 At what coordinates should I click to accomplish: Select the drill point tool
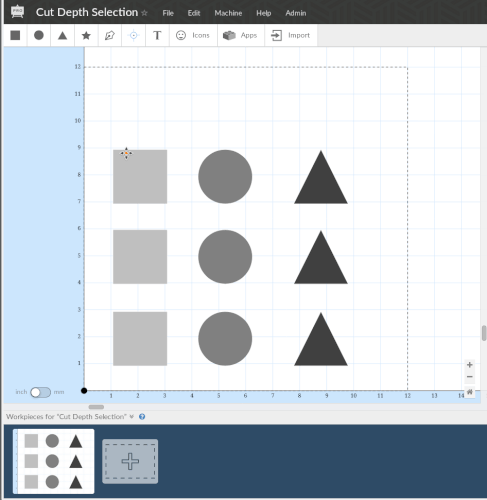click(x=133, y=35)
